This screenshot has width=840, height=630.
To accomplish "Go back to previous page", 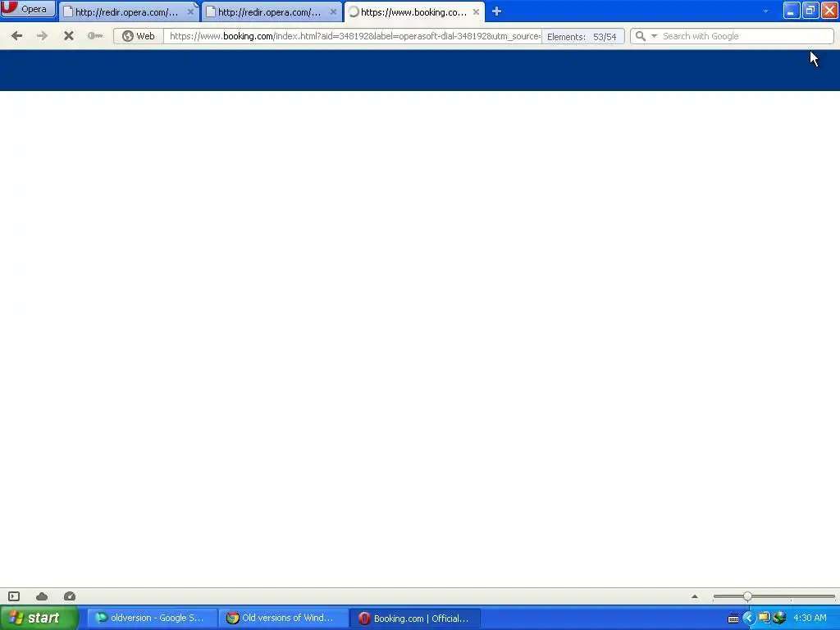I will [17, 36].
